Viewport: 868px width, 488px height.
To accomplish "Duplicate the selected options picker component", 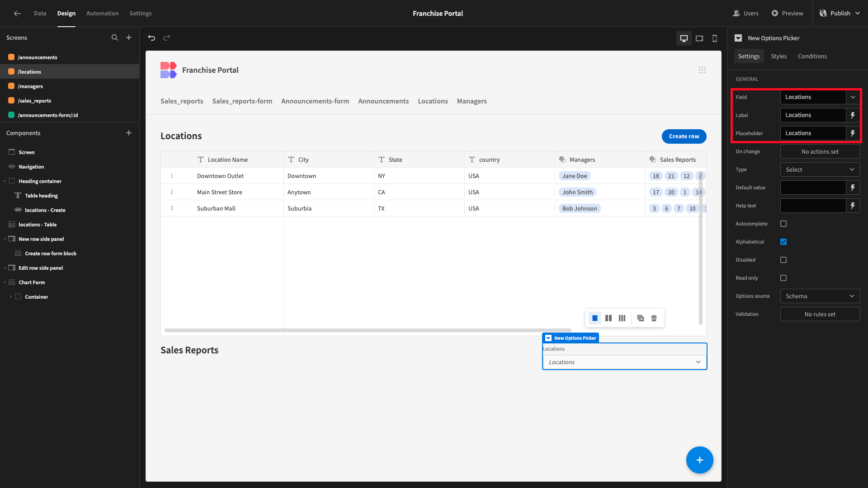I will click(641, 318).
